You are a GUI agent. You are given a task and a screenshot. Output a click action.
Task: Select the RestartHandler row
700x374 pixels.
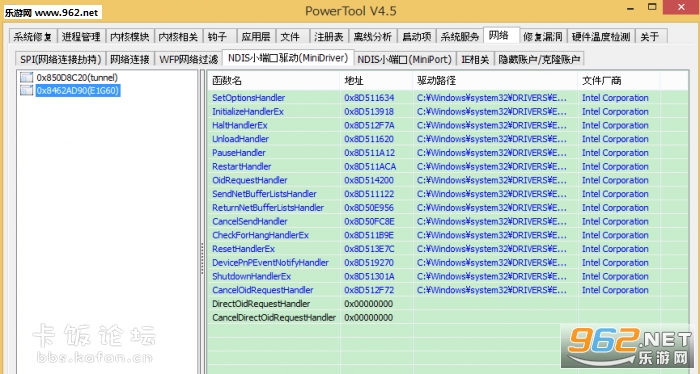(x=448, y=166)
